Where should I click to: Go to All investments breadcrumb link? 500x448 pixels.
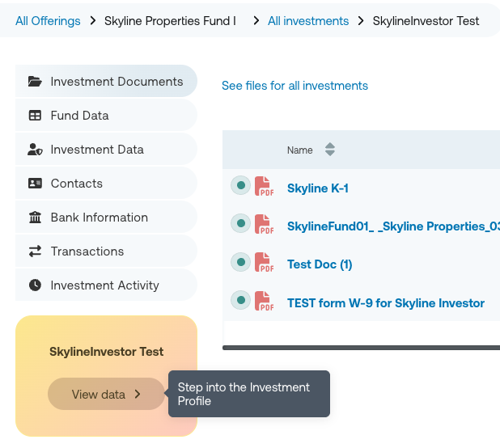coord(308,21)
